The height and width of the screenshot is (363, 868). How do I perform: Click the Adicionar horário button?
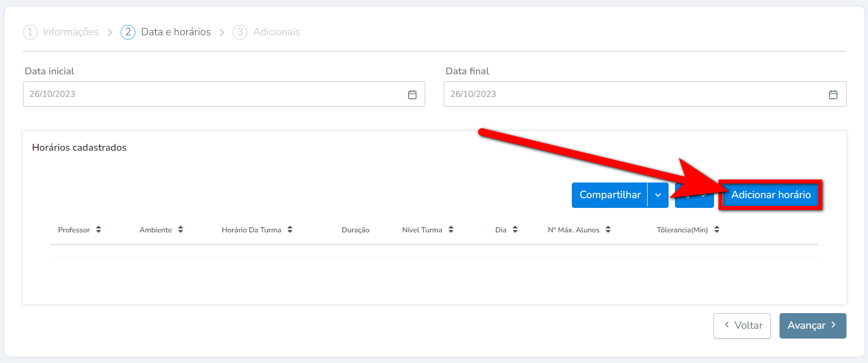771,195
